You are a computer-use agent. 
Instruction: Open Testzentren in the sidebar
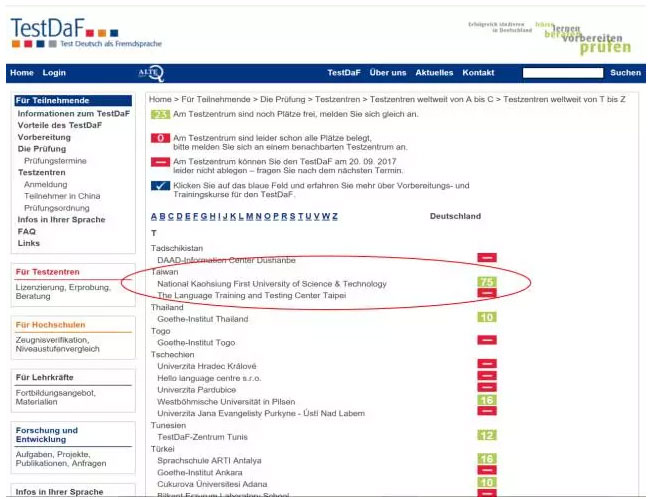(42, 173)
